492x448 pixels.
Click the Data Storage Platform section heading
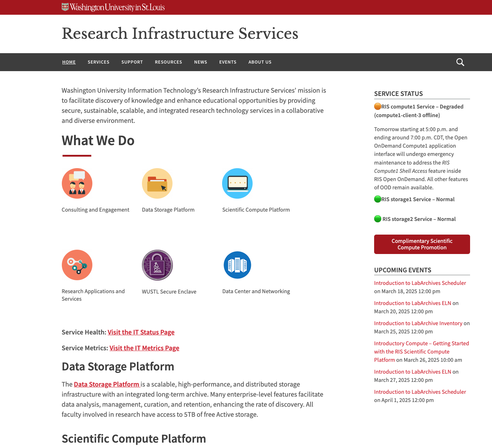tap(118, 366)
